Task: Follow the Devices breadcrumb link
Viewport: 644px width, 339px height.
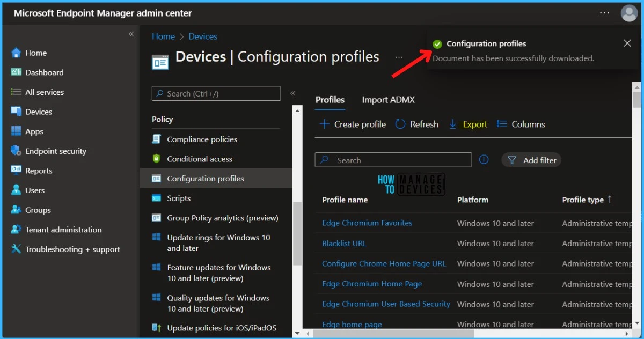Action: pyautogui.click(x=203, y=36)
